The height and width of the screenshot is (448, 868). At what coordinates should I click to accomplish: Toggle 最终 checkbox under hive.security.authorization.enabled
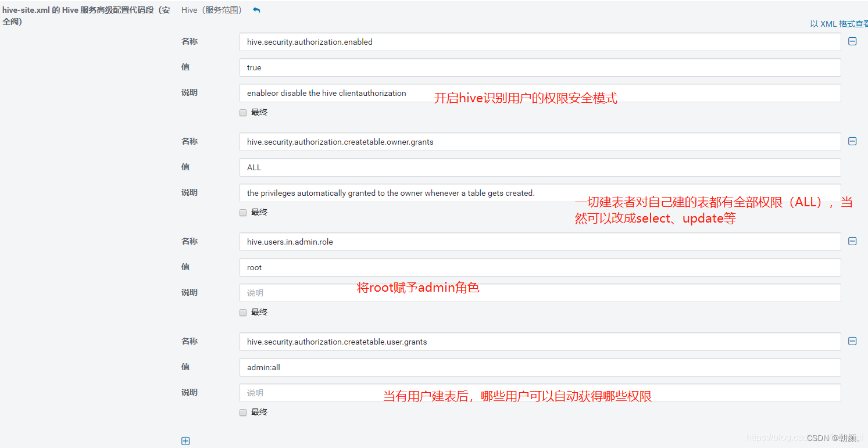(x=243, y=113)
